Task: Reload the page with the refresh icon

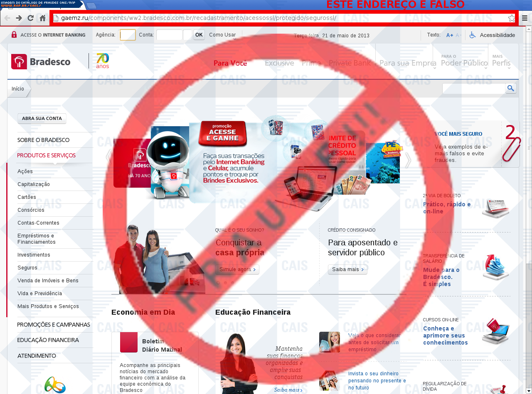Action: click(30, 18)
